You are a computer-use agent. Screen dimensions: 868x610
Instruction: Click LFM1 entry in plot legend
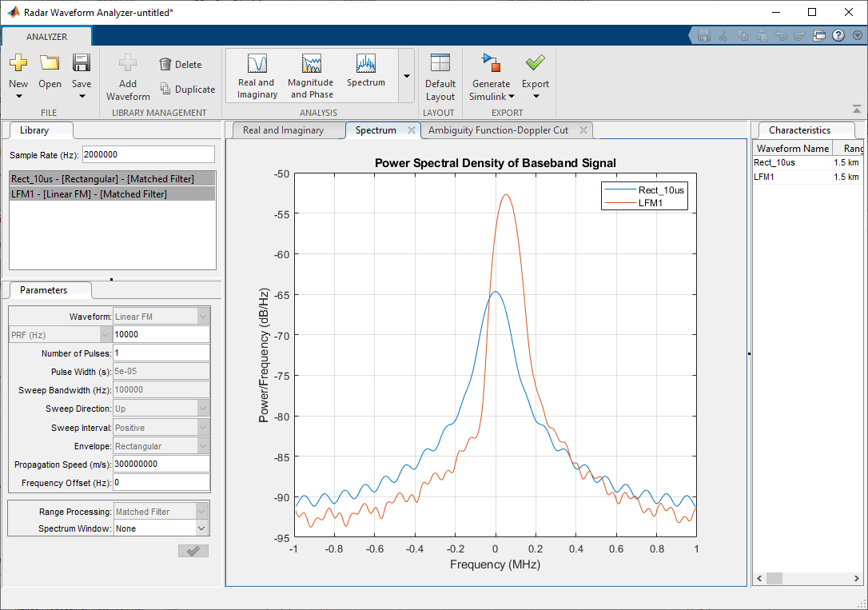click(634, 202)
